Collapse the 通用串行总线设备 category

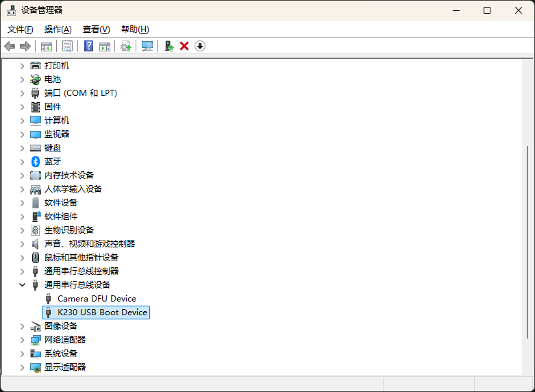22,285
